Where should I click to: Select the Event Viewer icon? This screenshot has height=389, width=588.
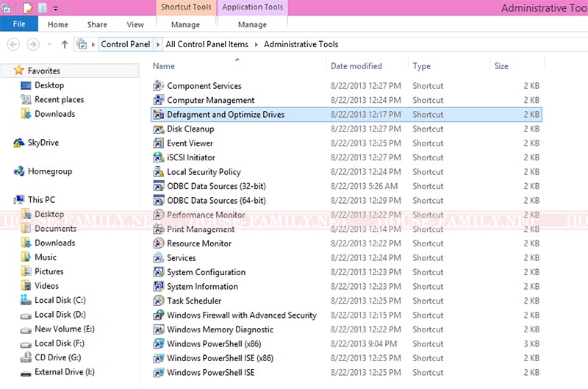click(x=159, y=143)
